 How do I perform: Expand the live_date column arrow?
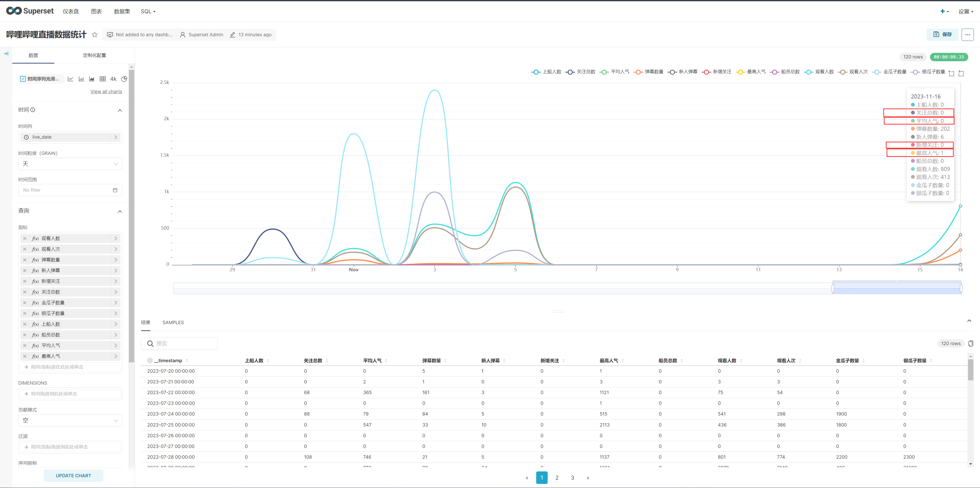[116, 137]
